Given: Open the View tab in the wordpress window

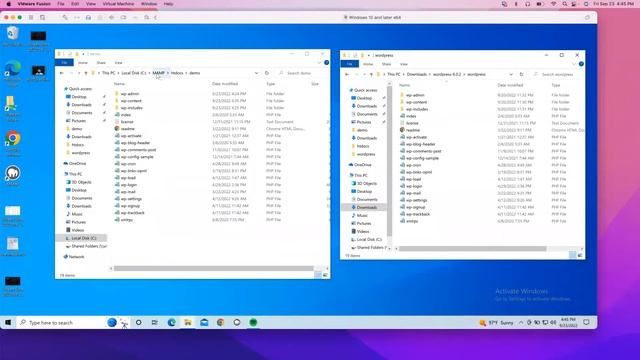Looking at the screenshot, I should click(x=404, y=64).
